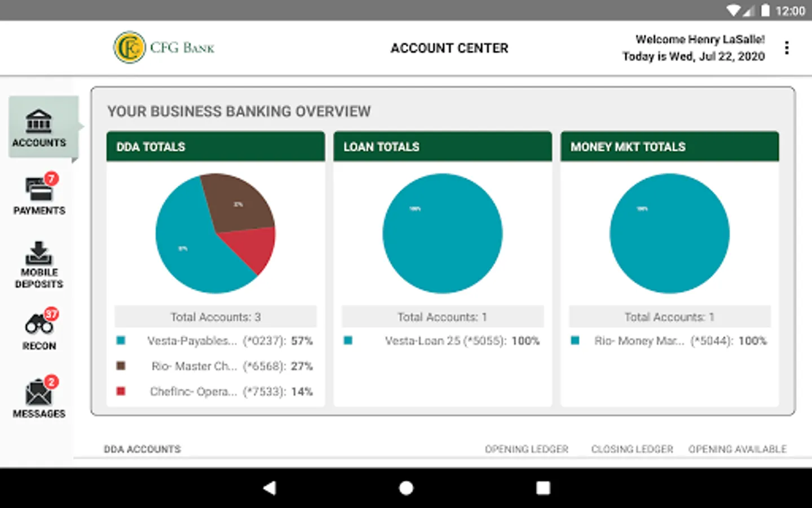Viewport: 812px width, 508px height.
Task: Tap the recent apps square button
Action: coord(543,488)
